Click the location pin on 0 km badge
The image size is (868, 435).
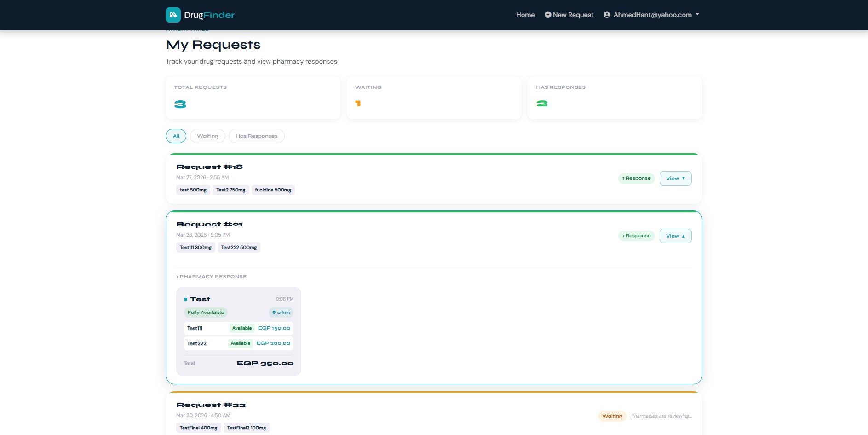click(274, 313)
